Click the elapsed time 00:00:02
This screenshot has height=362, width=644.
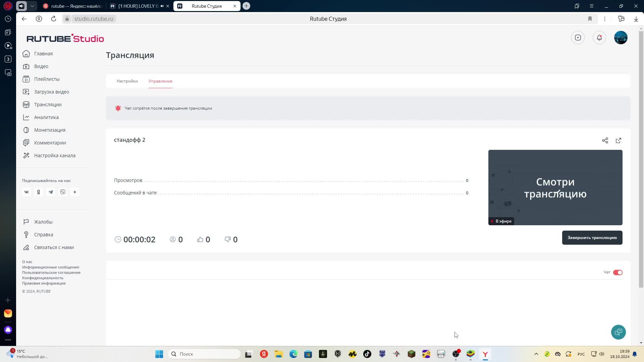pos(139,240)
